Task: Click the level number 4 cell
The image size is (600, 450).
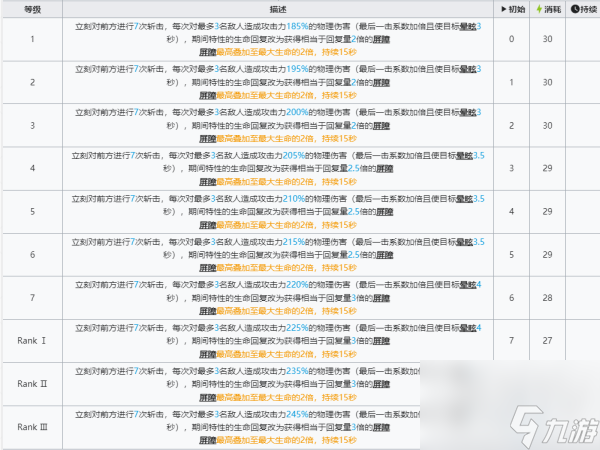Action: point(33,168)
